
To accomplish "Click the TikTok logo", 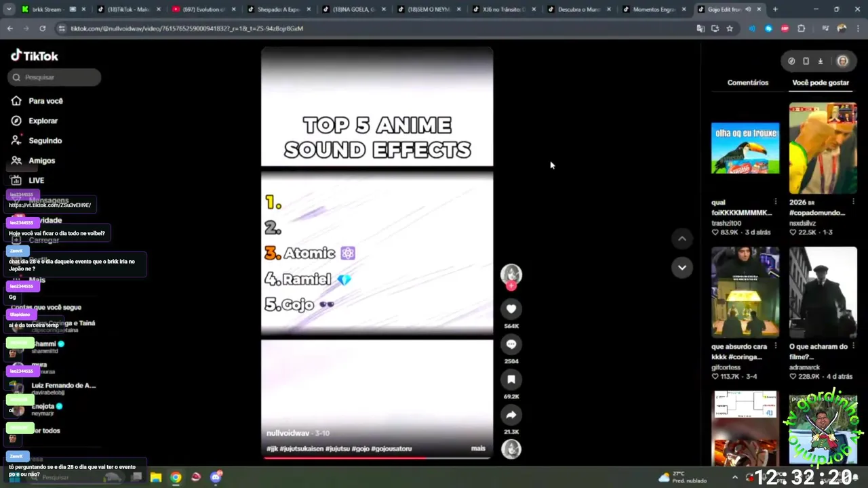I will pyautogui.click(x=35, y=56).
